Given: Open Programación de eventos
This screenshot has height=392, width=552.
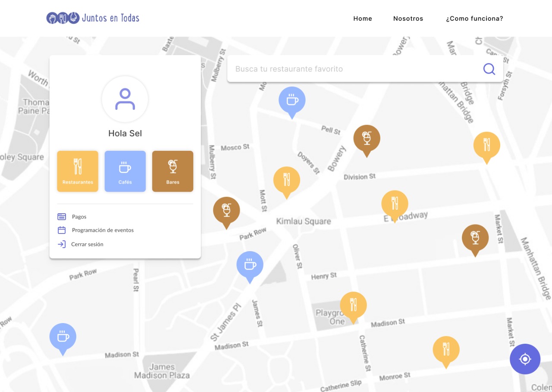Looking at the screenshot, I should coord(103,230).
